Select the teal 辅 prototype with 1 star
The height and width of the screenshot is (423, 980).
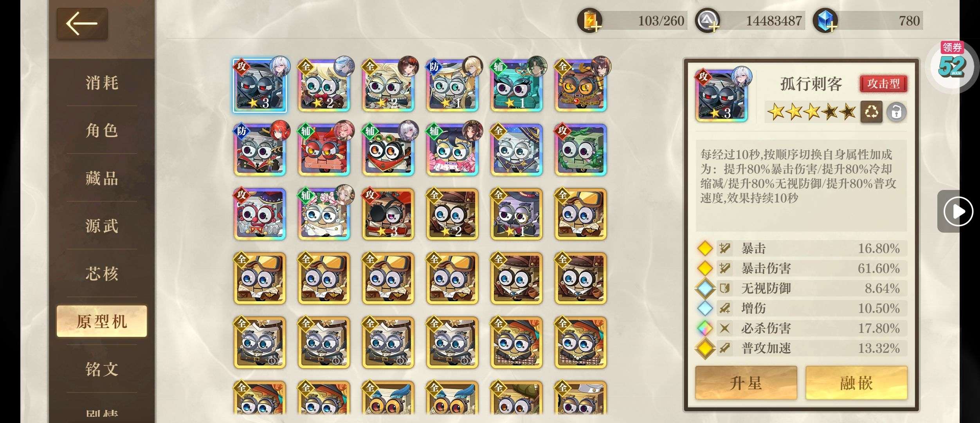[516, 85]
